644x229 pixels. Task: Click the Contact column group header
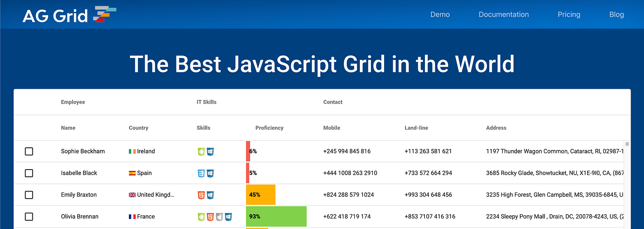tap(333, 102)
